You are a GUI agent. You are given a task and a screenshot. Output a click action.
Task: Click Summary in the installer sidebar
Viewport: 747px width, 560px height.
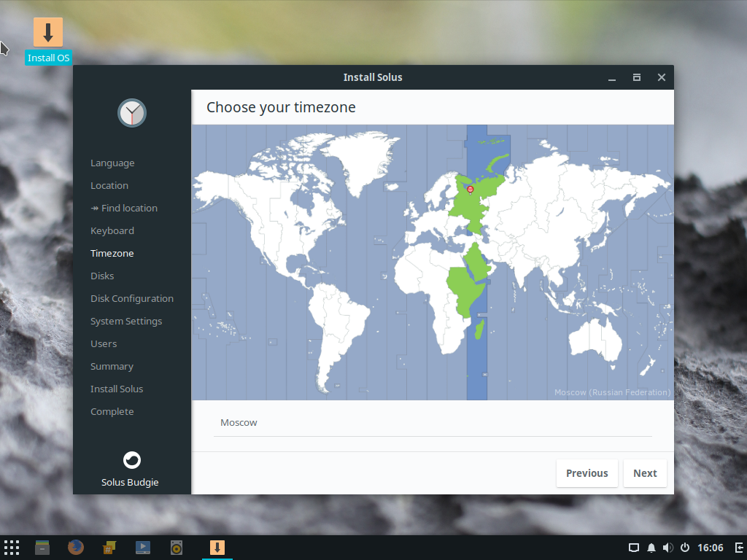tap(112, 367)
